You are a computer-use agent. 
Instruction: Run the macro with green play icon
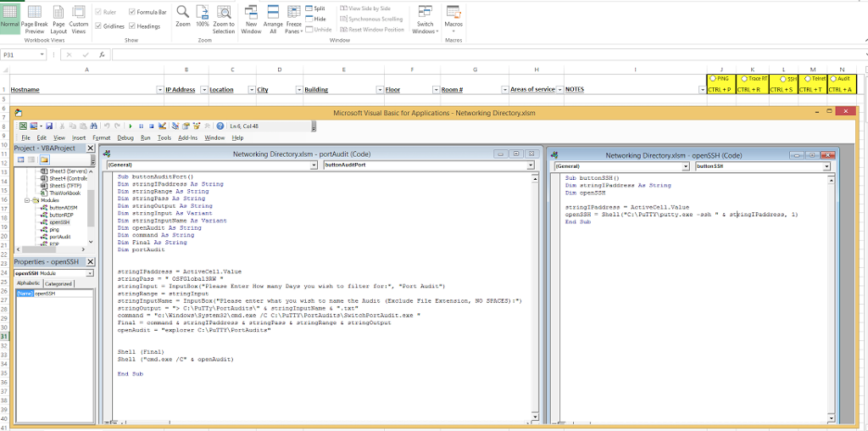coord(131,126)
